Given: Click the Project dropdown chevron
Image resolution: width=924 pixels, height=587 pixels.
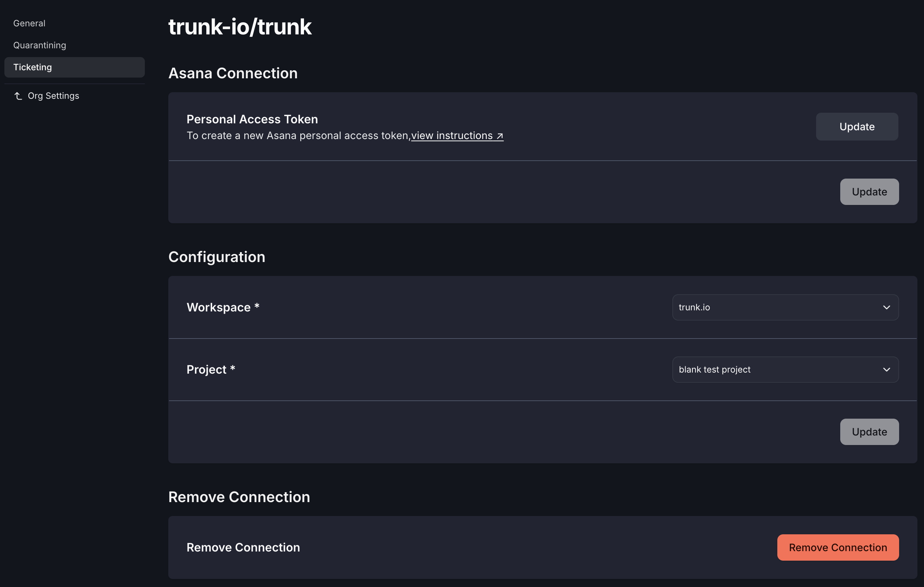Looking at the screenshot, I should click(x=886, y=369).
